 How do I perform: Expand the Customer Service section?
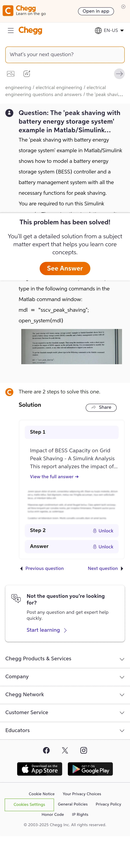coord(65,712)
